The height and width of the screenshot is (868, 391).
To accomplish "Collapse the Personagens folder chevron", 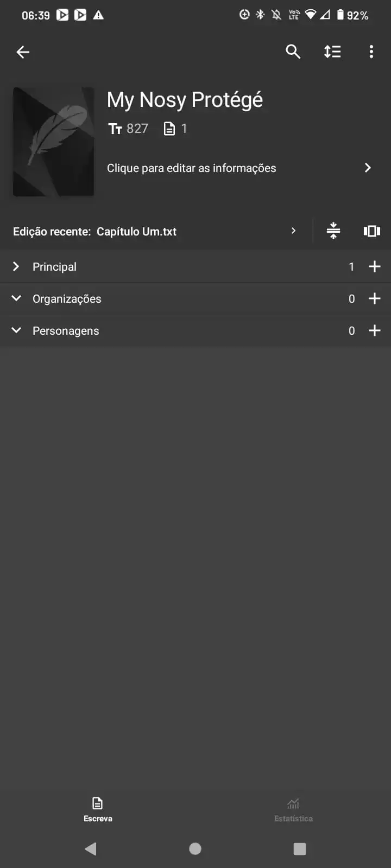I will 16,330.
